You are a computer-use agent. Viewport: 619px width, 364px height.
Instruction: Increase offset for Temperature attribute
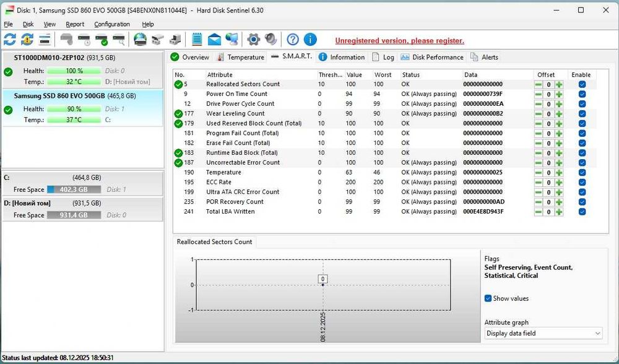(x=559, y=173)
